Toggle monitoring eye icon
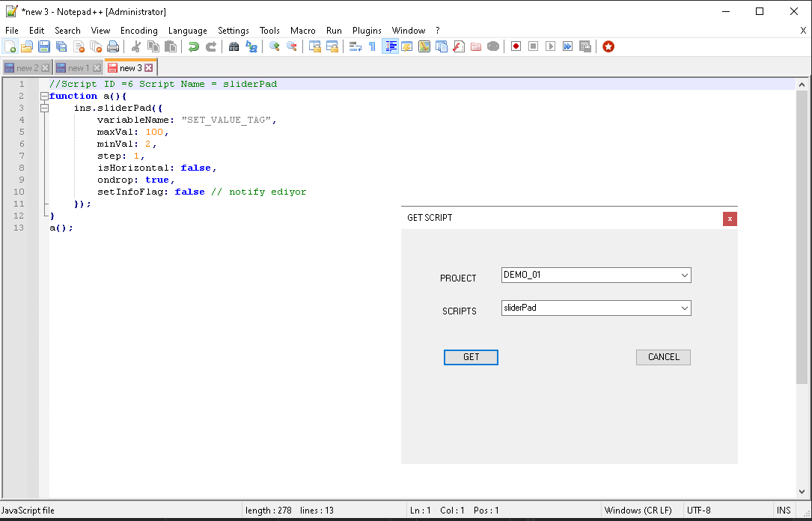Viewport: 812px width, 521px height. click(493, 46)
